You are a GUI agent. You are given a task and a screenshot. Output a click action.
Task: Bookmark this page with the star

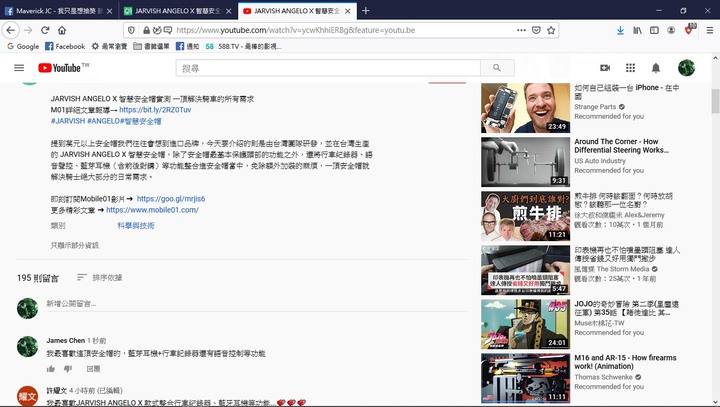(551, 30)
